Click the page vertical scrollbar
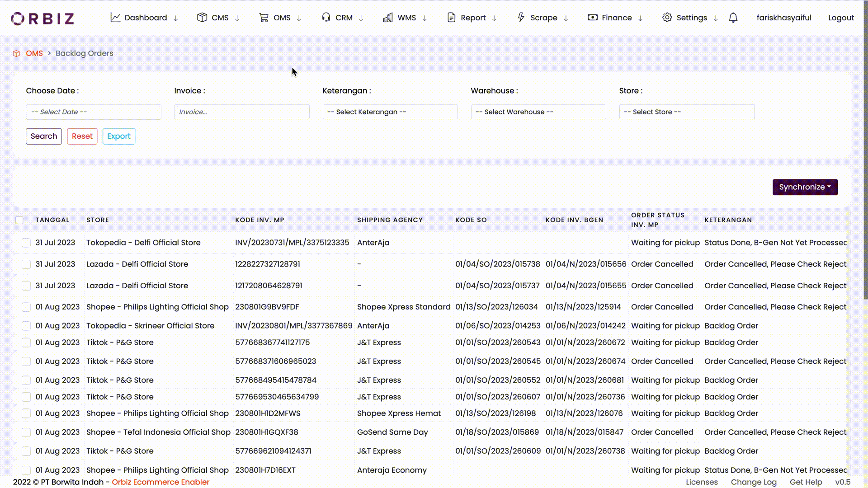This screenshot has height=488, width=868. coord(865,149)
